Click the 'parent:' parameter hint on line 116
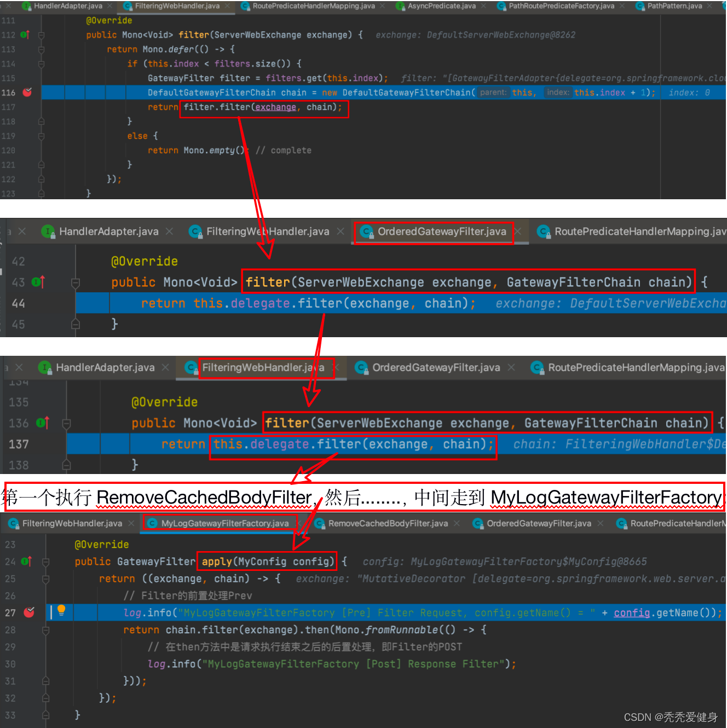The height and width of the screenshot is (728, 727). [493, 93]
